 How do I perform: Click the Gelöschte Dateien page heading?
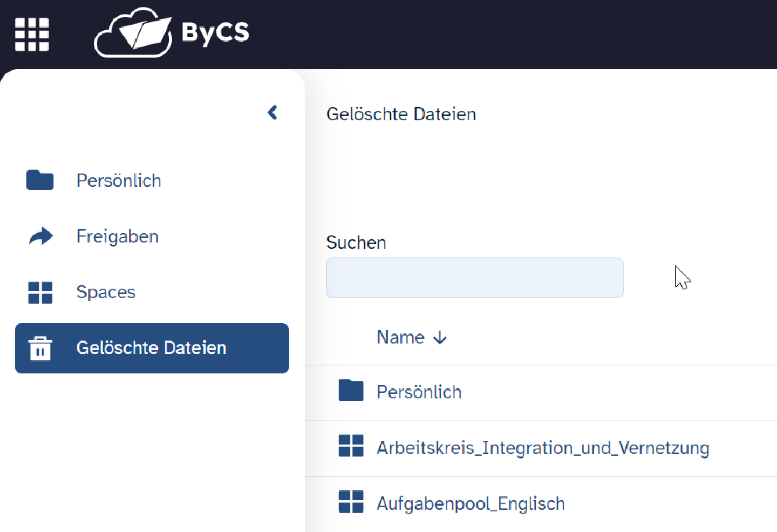pos(401,114)
